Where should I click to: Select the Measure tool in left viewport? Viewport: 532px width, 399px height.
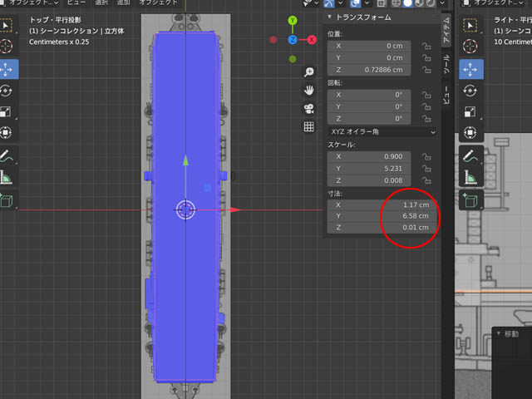[x=6, y=177]
